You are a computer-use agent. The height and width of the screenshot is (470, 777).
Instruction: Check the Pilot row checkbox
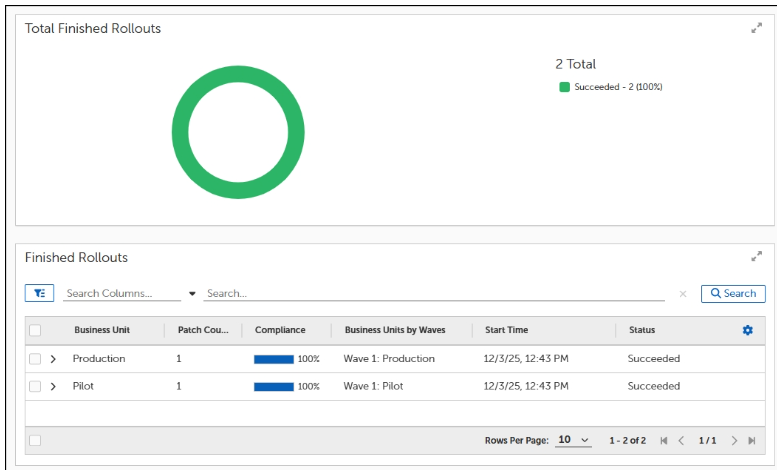pos(35,386)
